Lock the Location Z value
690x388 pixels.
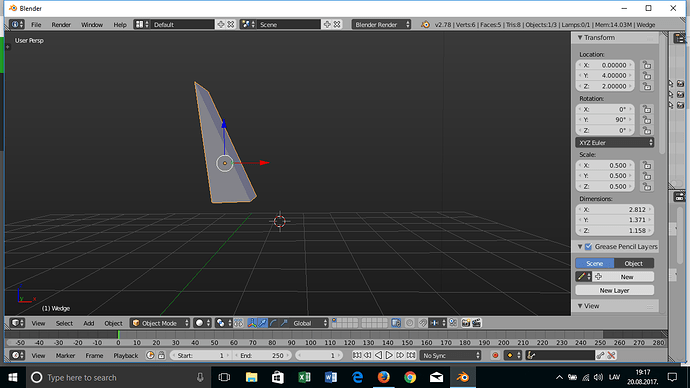647,86
